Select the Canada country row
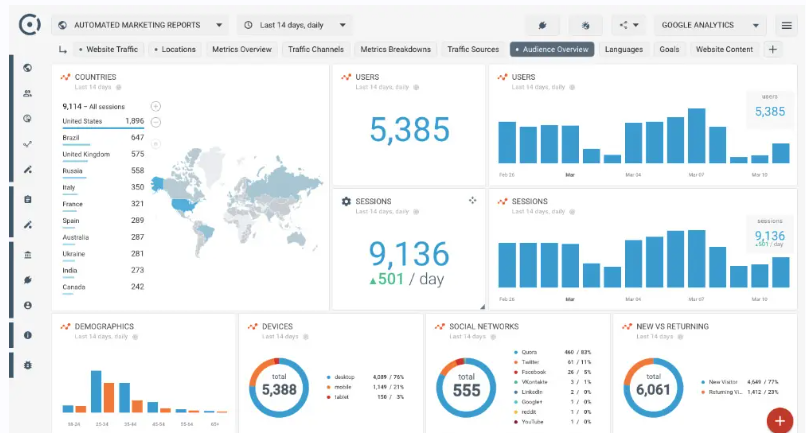 coord(103,287)
